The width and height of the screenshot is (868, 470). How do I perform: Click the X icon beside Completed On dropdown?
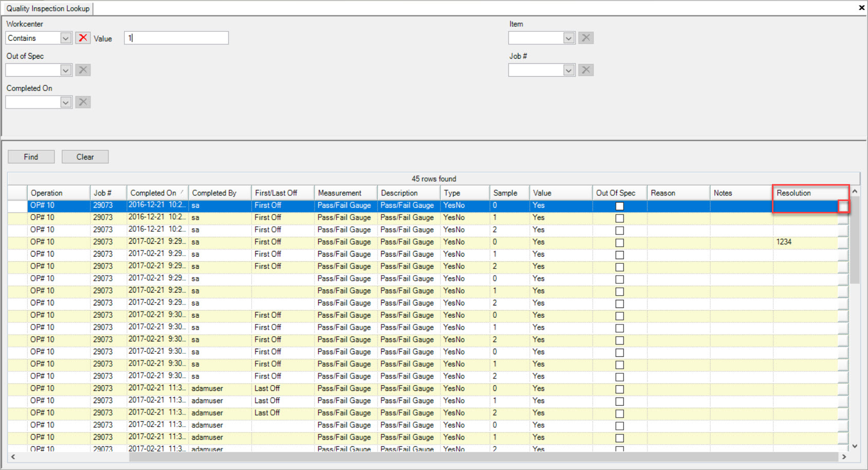pyautogui.click(x=83, y=102)
